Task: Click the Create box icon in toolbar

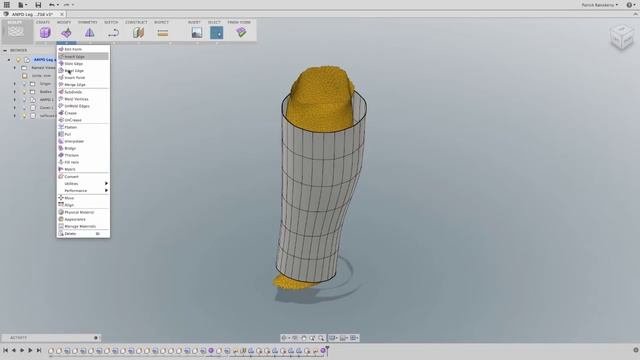Action: (45, 33)
